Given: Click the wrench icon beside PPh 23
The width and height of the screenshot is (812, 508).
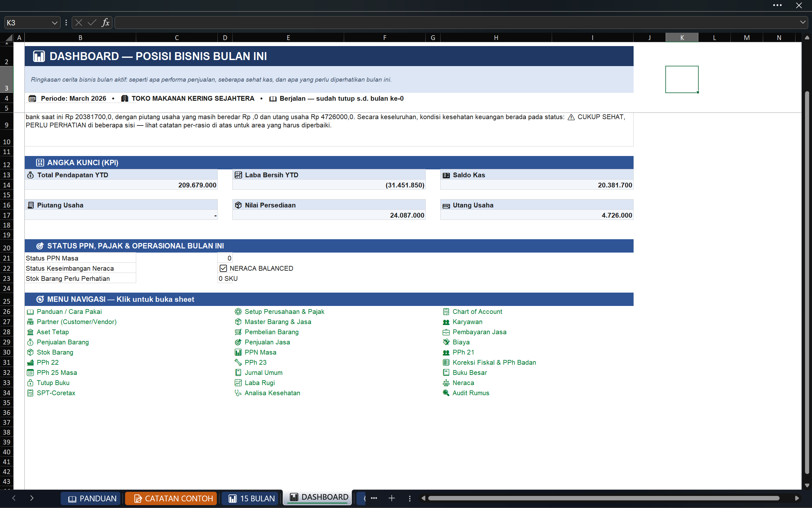Looking at the screenshot, I should [x=238, y=362].
